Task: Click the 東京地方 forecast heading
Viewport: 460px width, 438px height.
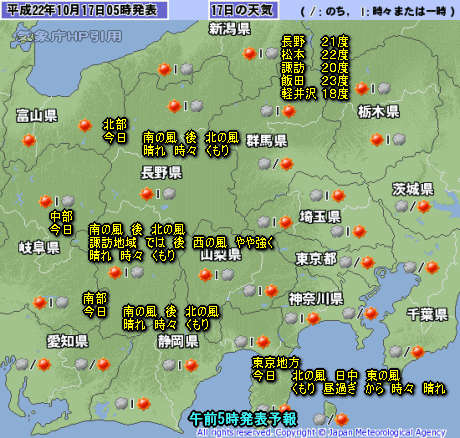Action: pyautogui.click(x=276, y=363)
